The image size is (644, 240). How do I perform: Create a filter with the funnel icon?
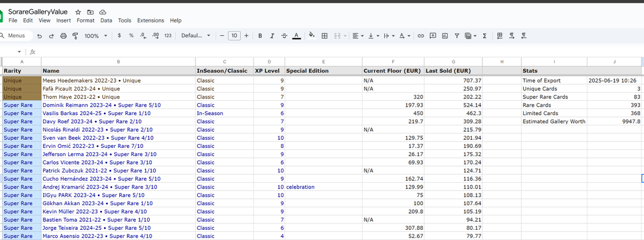coord(457,36)
